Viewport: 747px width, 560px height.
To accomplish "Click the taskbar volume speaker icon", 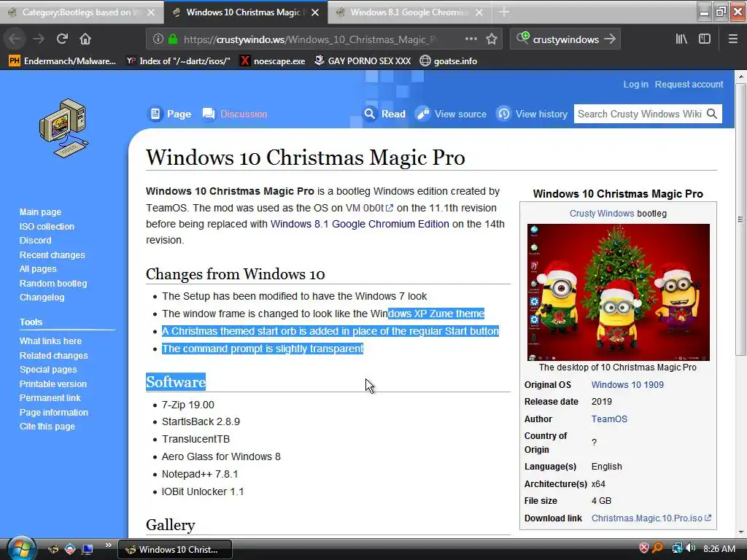I will [691, 548].
